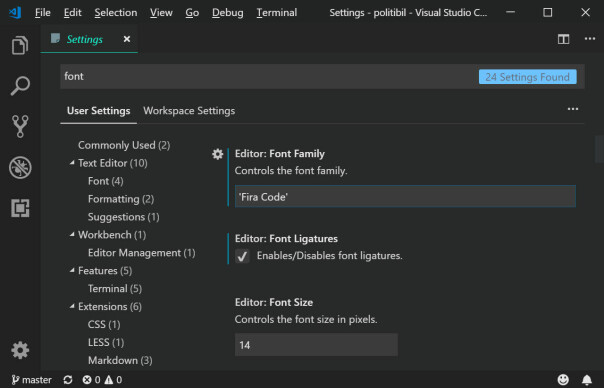Open settings More Actions ellipsis beside Workspace Settings
The image size is (604, 388).
tap(573, 109)
